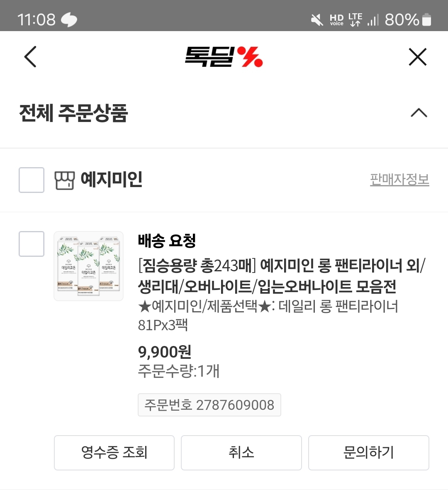Tap the battery icon in status bar
The image size is (448, 492).
426,19
